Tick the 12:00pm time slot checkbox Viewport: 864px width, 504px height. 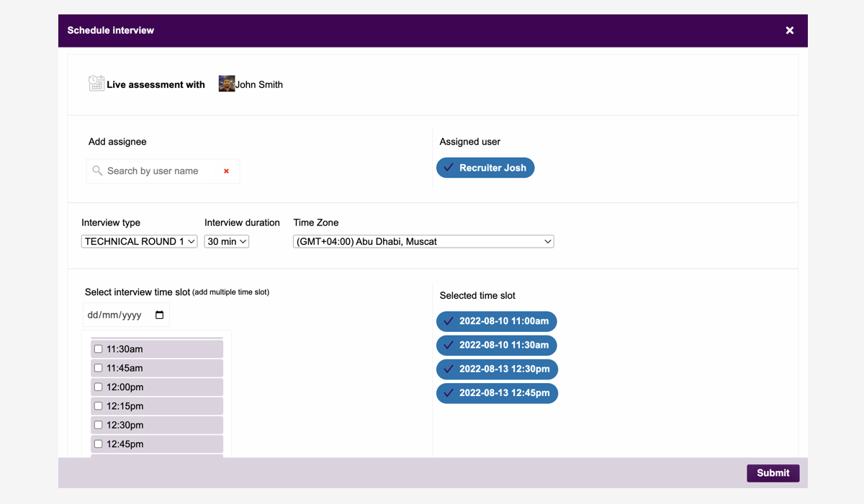[x=99, y=387]
